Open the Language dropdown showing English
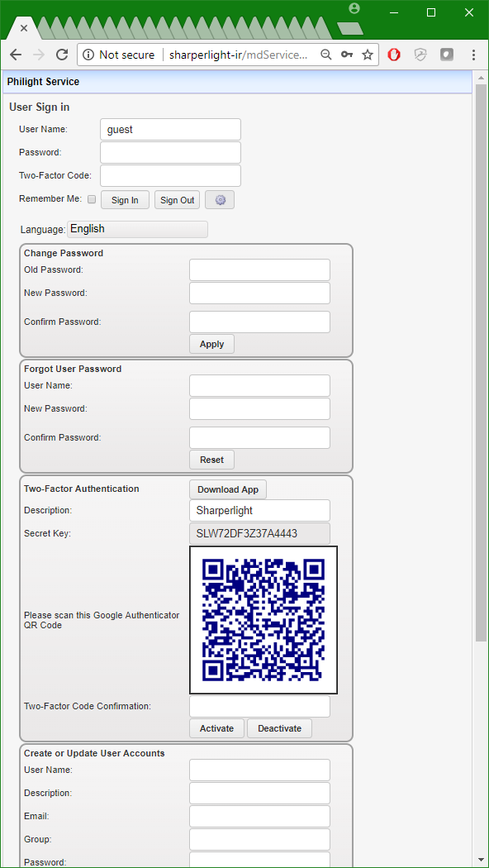 pos(137,229)
